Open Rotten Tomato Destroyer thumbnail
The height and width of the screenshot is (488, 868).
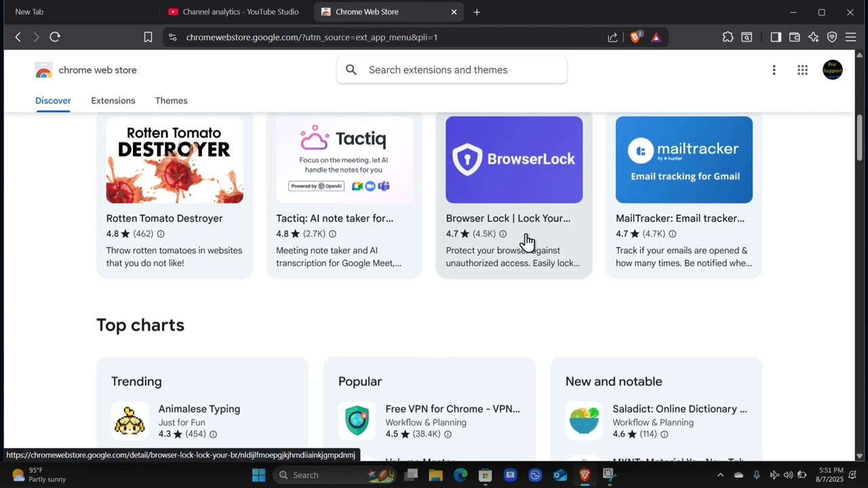[x=175, y=160]
